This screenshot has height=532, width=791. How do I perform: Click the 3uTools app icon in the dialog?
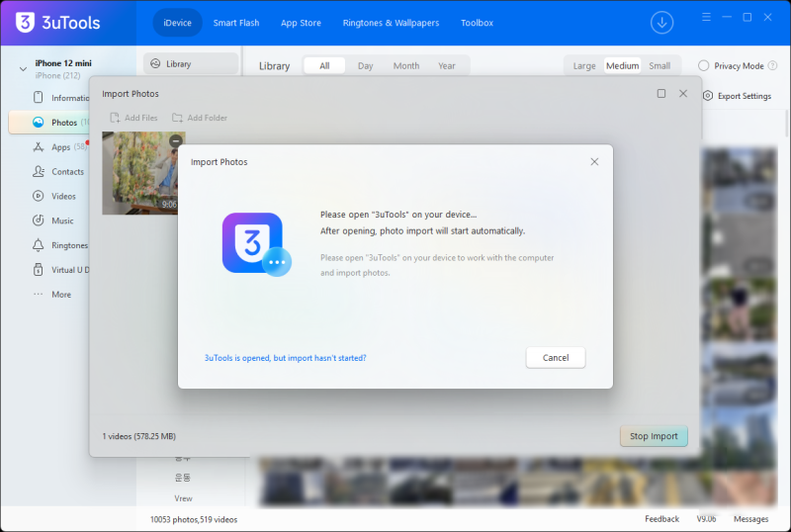point(256,244)
